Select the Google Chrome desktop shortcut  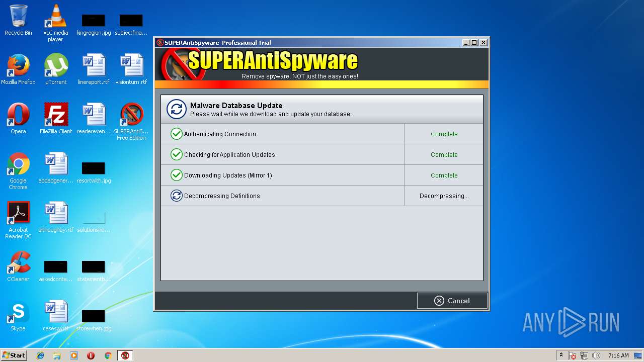coord(18,171)
